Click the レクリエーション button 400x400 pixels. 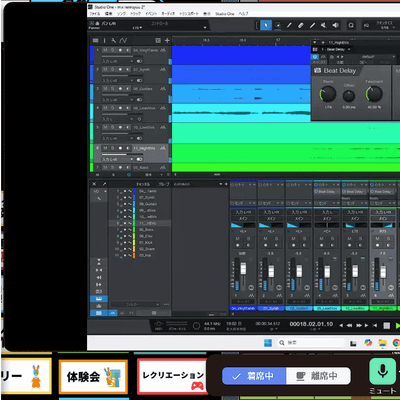(x=172, y=377)
